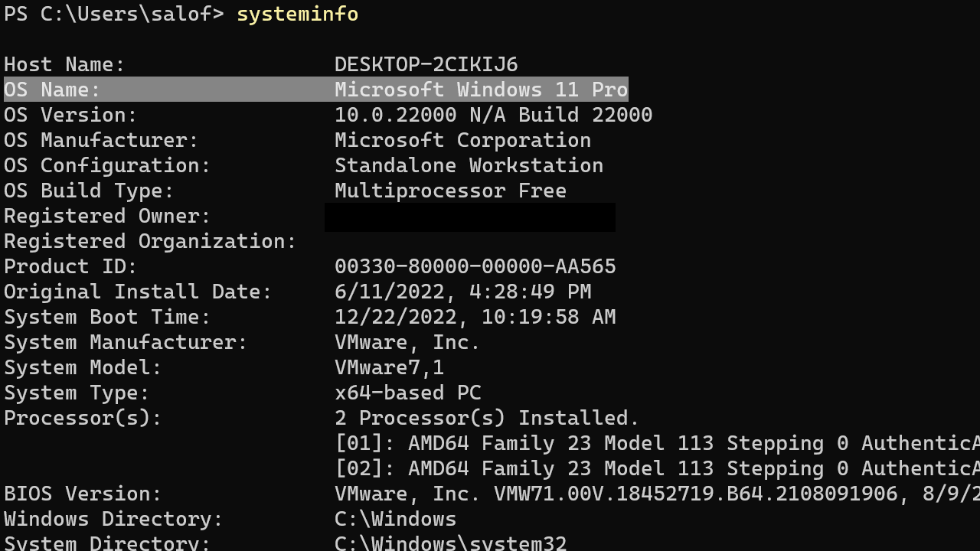Select the VMware7,1 system model text
This screenshot has width=980, height=551.
[388, 367]
